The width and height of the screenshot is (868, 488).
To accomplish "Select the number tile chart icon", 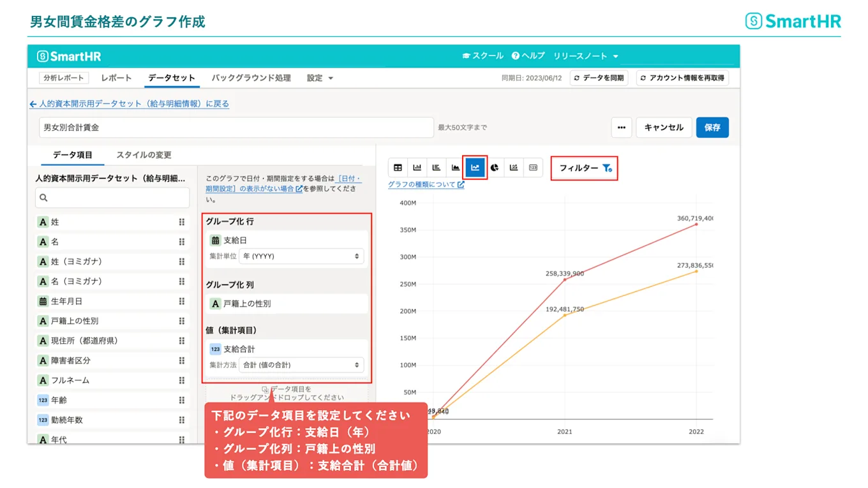I will point(533,168).
